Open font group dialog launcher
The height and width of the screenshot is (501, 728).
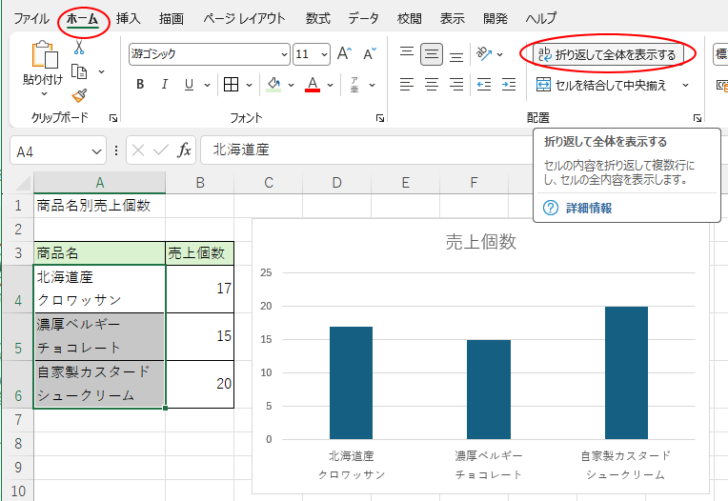(x=380, y=118)
